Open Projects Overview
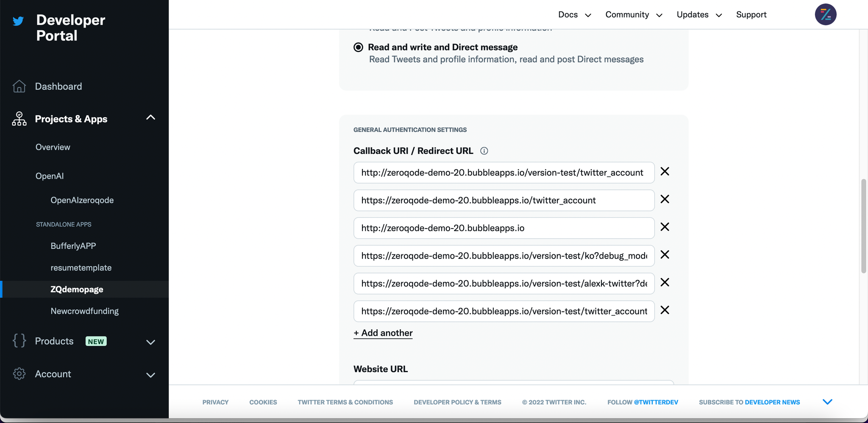 (x=53, y=147)
